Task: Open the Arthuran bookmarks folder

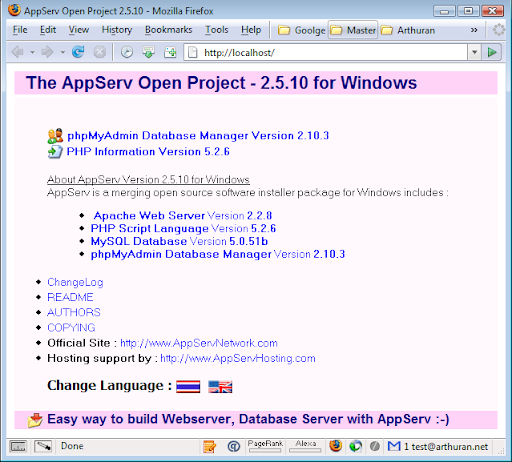Action: point(408,30)
